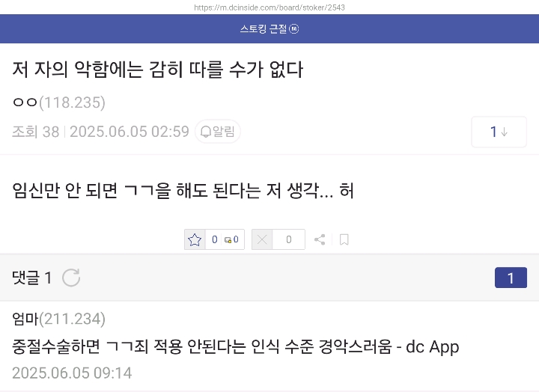Bookmark this post with the bookmark icon
This screenshot has height=392, width=539.
tap(344, 239)
